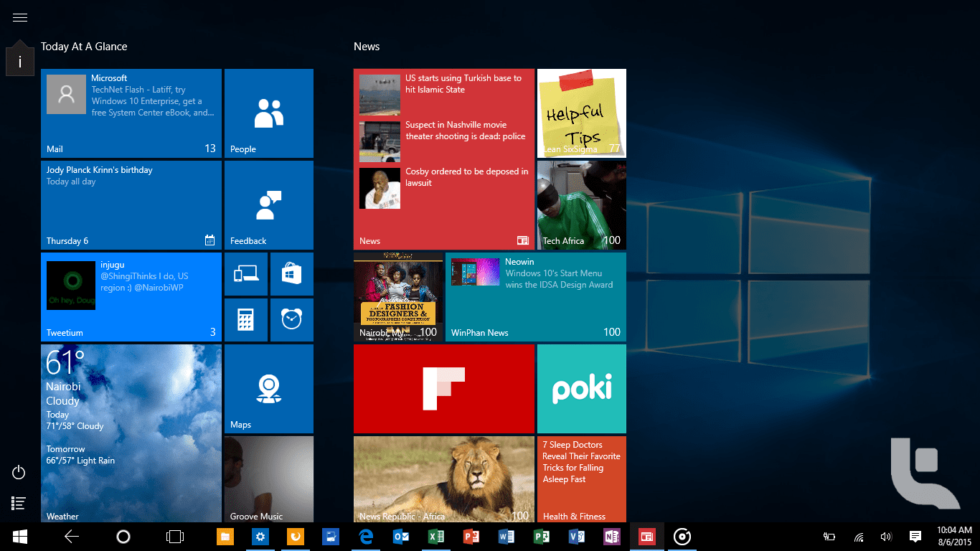
Task: Click the News group header
Action: (367, 47)
